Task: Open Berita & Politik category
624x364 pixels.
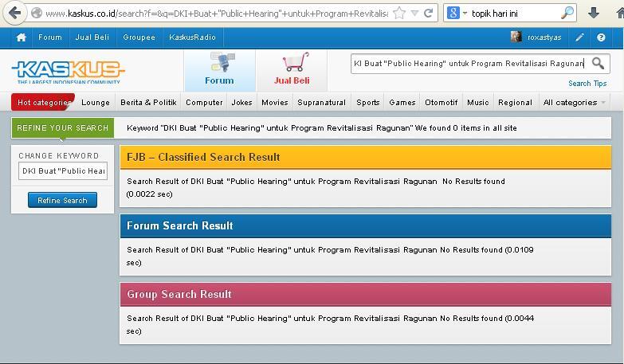Action: pos(148,103)
